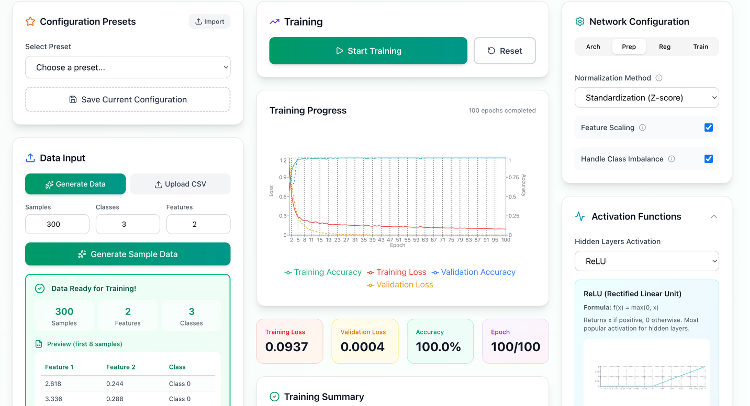
Task: Open the Hidden Layers Activation dropdown
Action: pyautogui.click(x=646, y=261)
